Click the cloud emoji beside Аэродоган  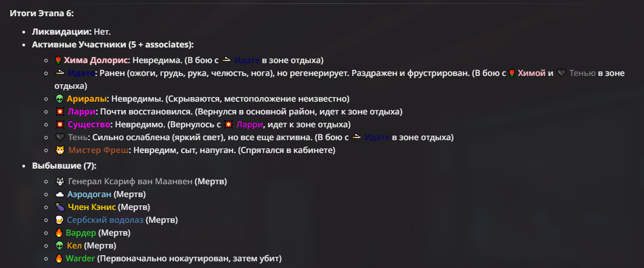pos(60,194)
